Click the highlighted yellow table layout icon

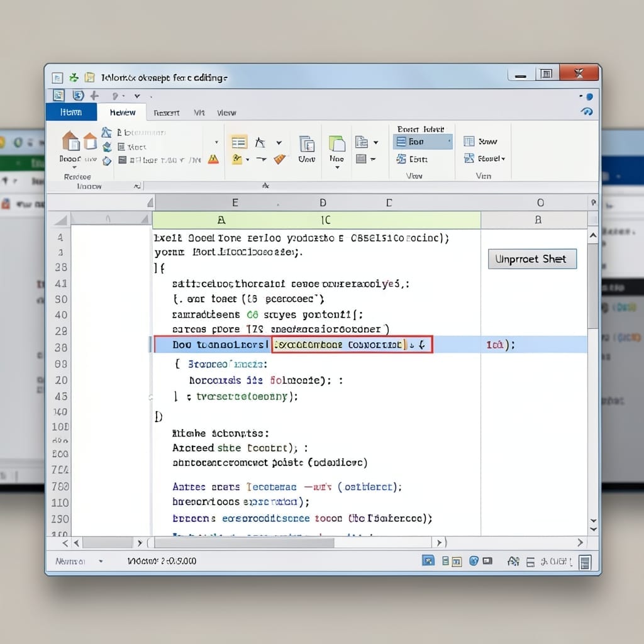pos(239,143)
